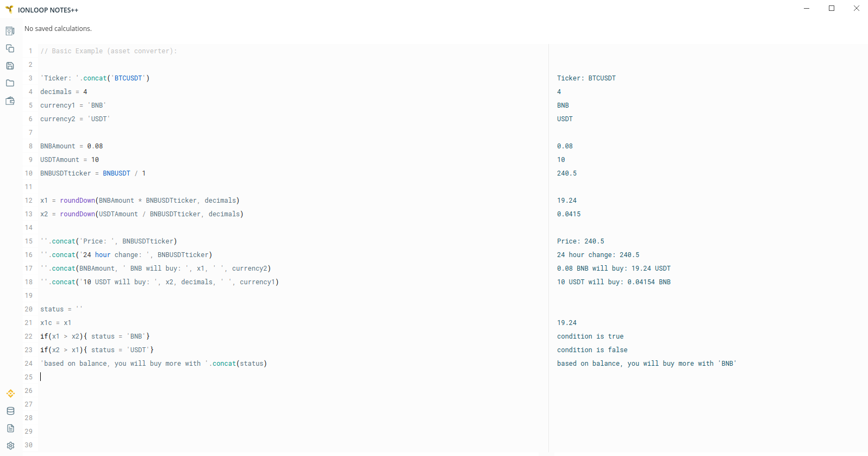Image resolution: width=868 pixels, height=456 pixels.
Task: Open the database icon in sidebar
Action: (10, 411)
